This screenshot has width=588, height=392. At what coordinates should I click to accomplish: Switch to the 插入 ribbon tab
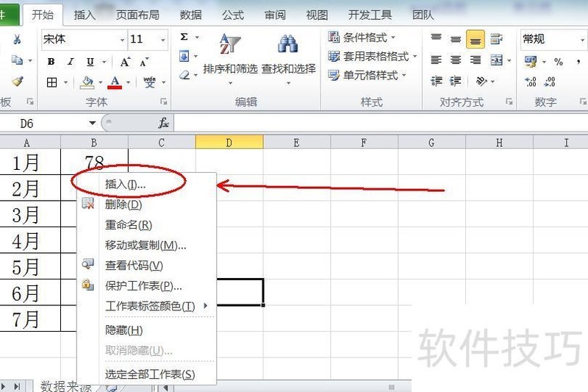[85, 15]
